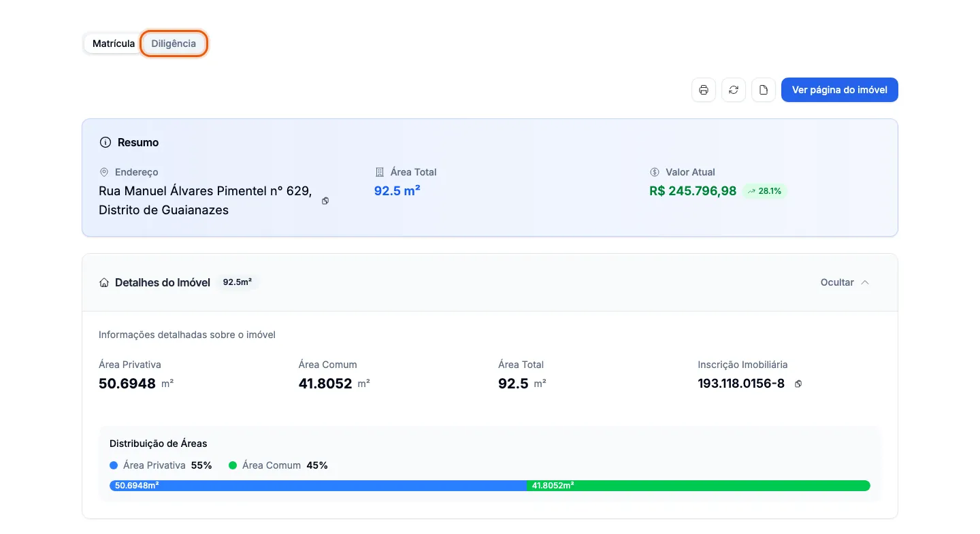980x534 pixels.
Task: Switch to the Matrícula tab
Action: point(114,44)
